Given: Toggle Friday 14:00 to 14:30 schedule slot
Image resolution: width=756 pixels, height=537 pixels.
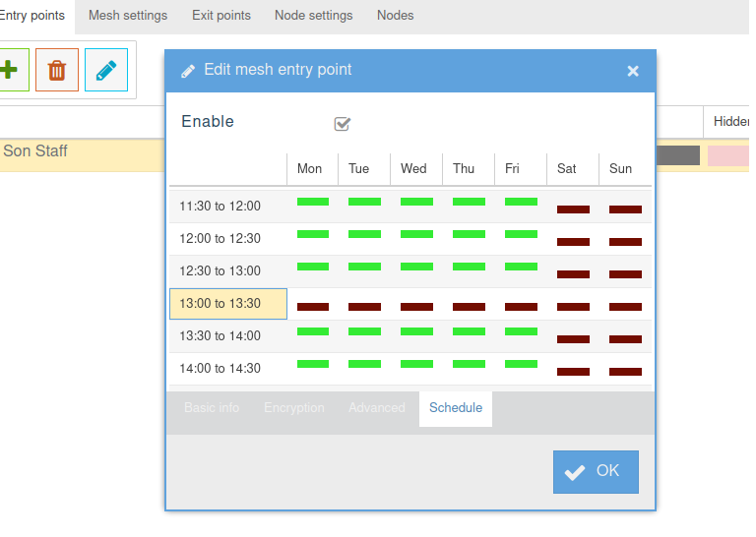Looking at the screenshot, I should click(x=521, y=364).
